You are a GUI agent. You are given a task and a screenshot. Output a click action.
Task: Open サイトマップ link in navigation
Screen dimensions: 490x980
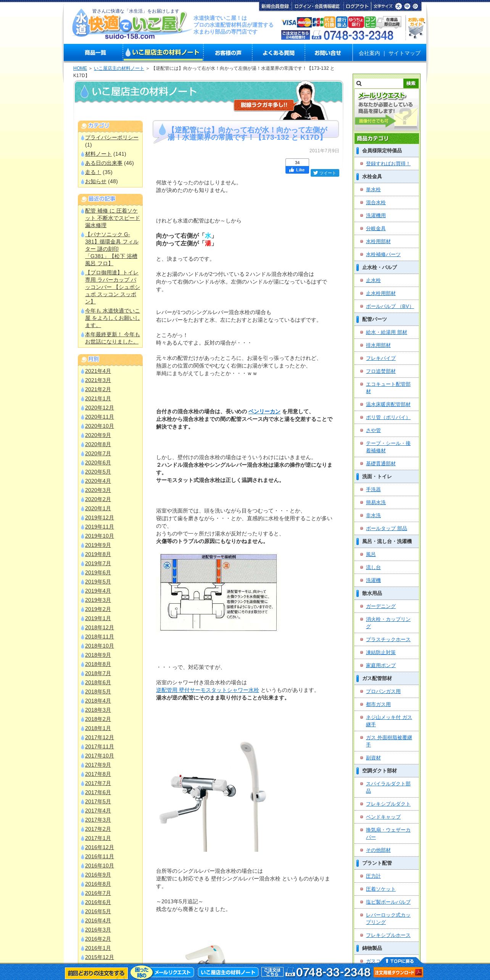(404, 53)
